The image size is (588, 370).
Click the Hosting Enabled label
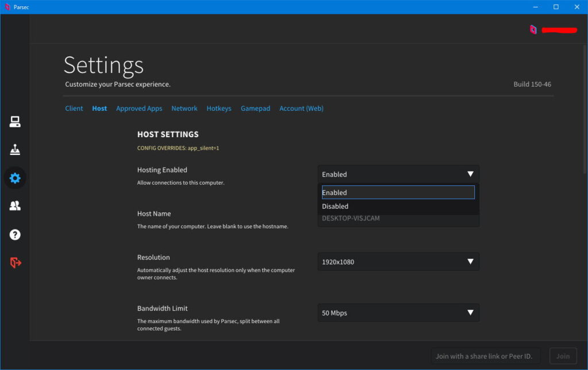tap(162, 170)
